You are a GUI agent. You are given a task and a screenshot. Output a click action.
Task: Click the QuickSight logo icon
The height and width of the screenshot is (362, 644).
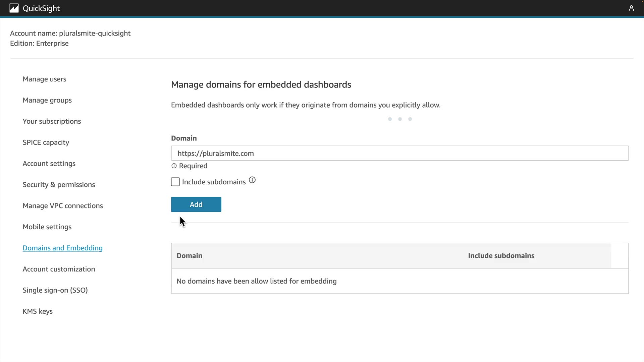tap(14, 8)
